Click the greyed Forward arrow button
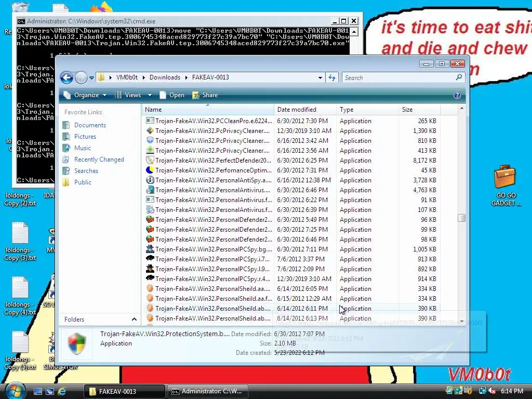Viewport: 532px width, 399px height. click(x=81, y=78)
